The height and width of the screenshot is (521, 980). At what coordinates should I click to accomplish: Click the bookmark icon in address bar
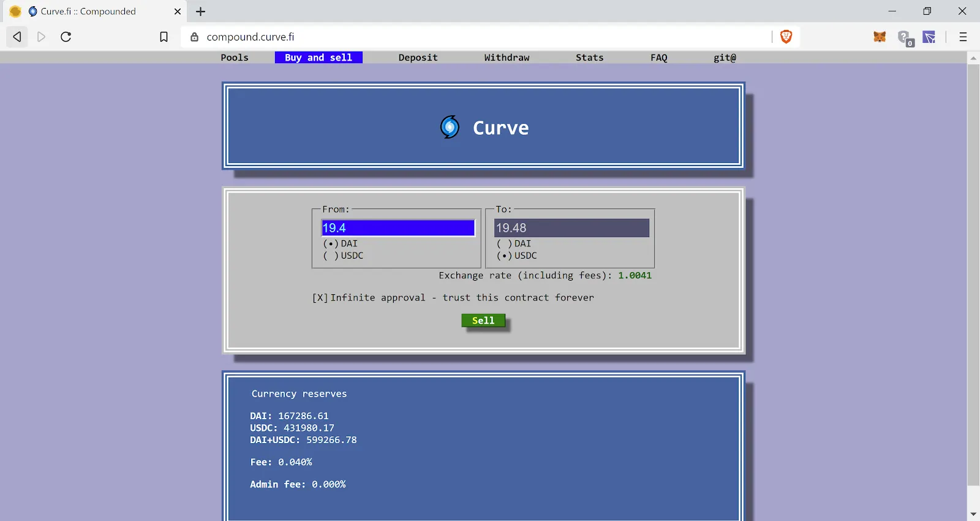(164, 37)
